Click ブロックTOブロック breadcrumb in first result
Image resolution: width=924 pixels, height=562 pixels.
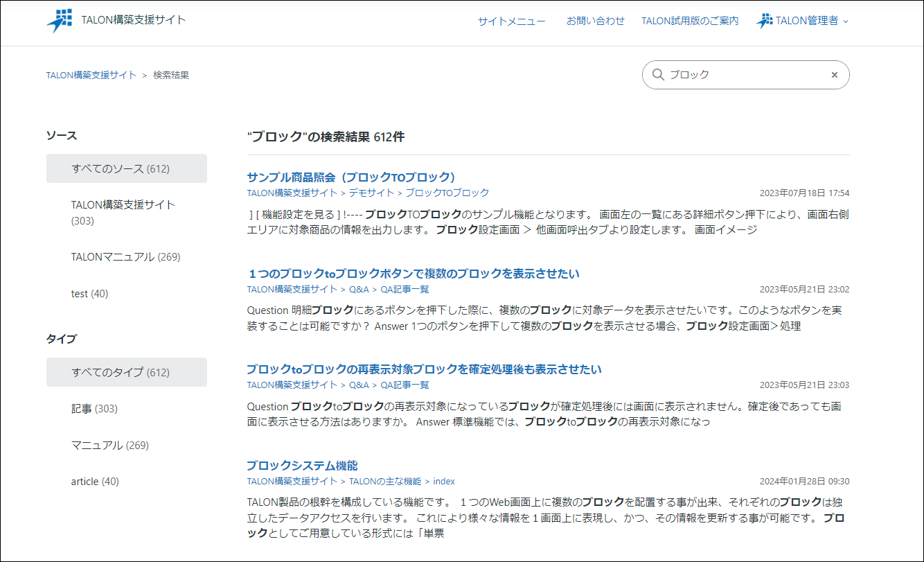[447, 193]
